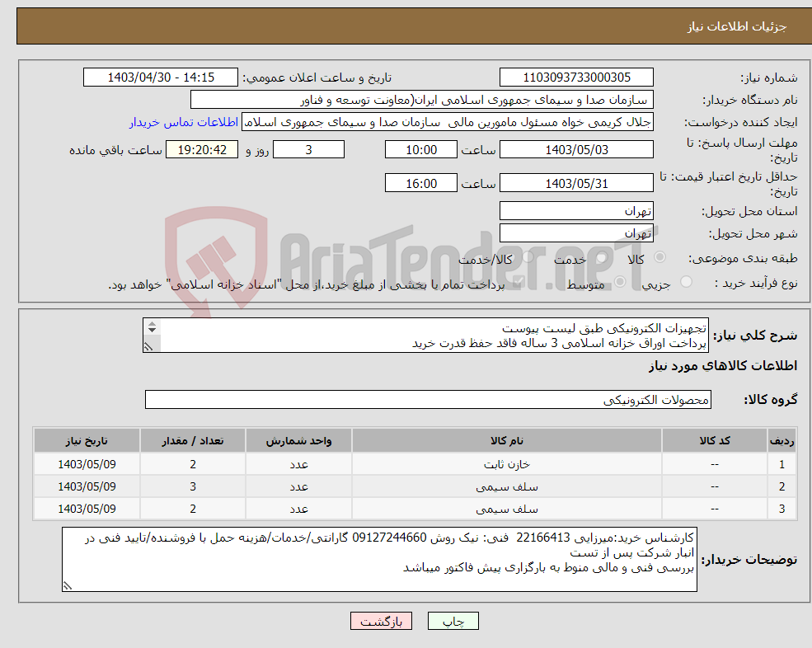Click the buyer organization name field
Image resolution: width=812 pixels, height=648 pixels.
422,100
